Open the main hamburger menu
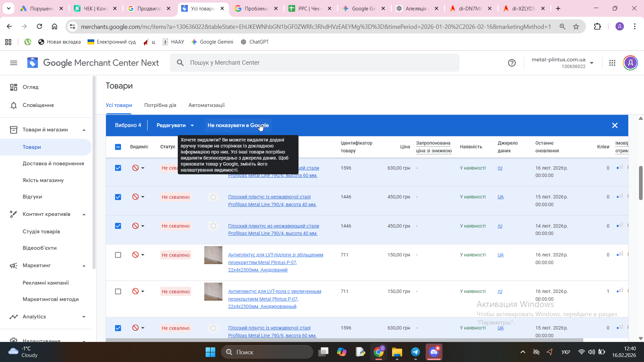644x362 pixels. click(x=13, y=63)
